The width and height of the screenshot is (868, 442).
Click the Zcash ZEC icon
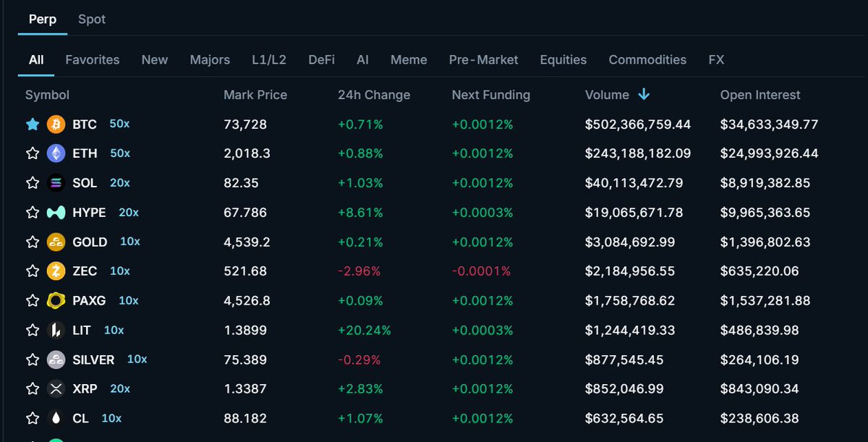[x=56, y=271]
